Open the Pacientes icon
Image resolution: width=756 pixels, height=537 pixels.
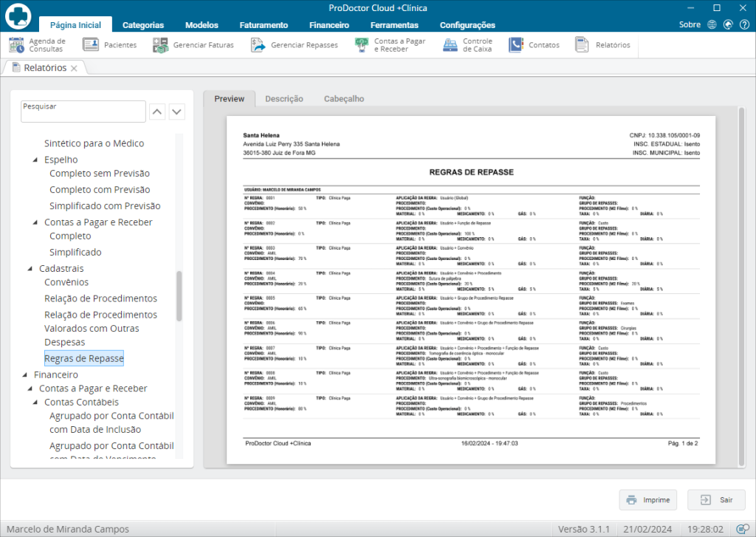pyautogui.click(x=91, y=45)
